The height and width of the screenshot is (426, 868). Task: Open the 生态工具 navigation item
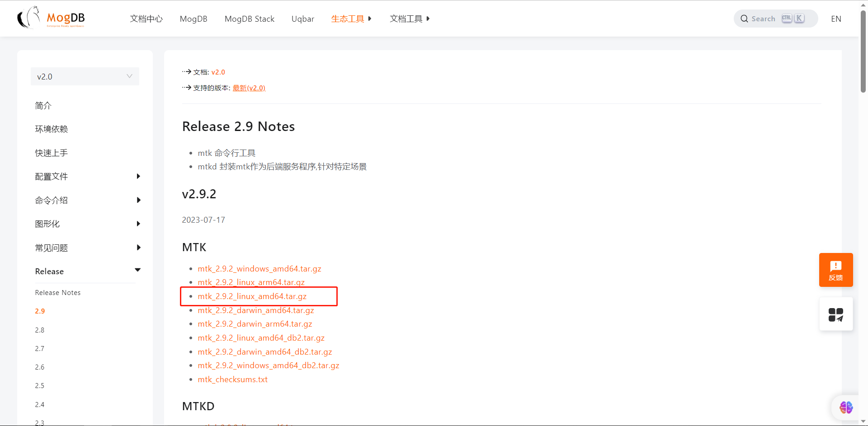(x=347, y=19)
